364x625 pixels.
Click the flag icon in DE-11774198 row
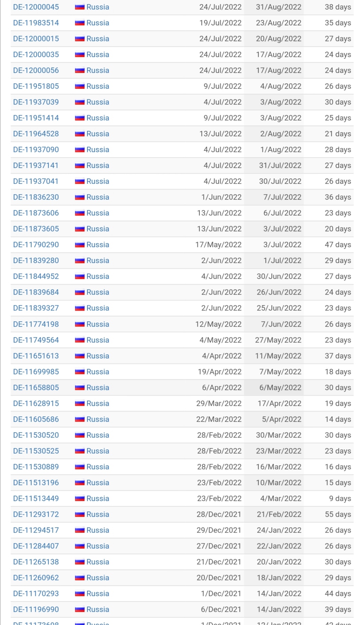(x=80, y=324)
